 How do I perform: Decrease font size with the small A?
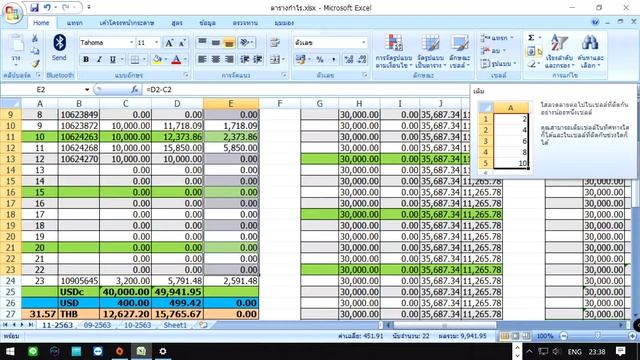(x=182, y=42)
